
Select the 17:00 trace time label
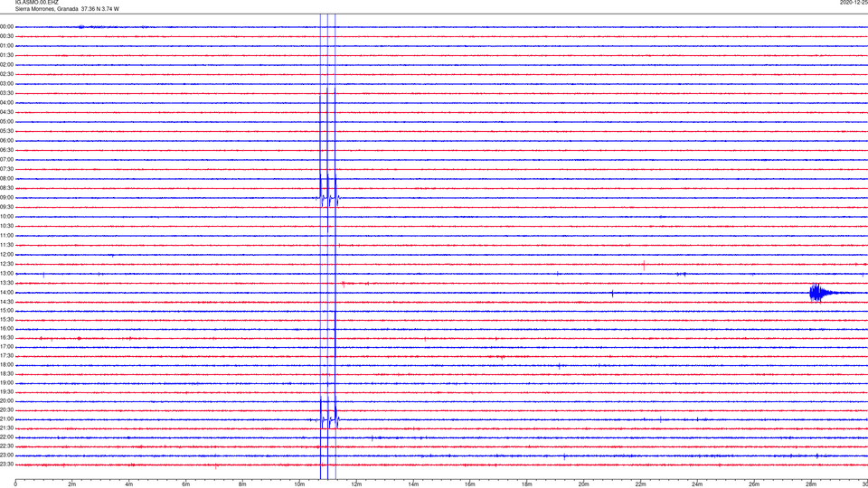[x=6, y=347]
